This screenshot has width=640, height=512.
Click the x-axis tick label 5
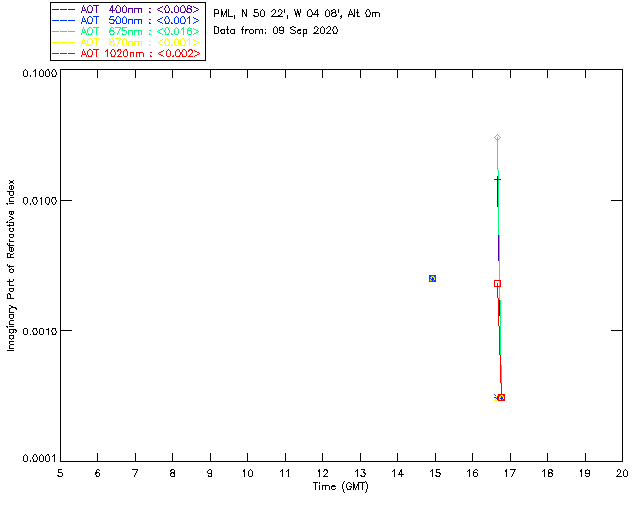[x=60, y=473]
